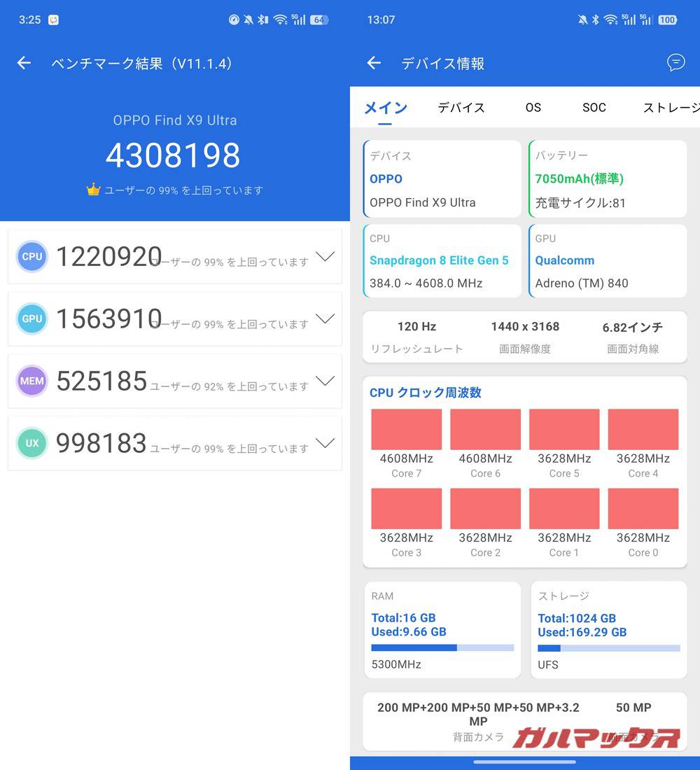Tap the CPU score badge icon
Screen dimensions: 700x770
pyautogui.click(x=32, y=256)
